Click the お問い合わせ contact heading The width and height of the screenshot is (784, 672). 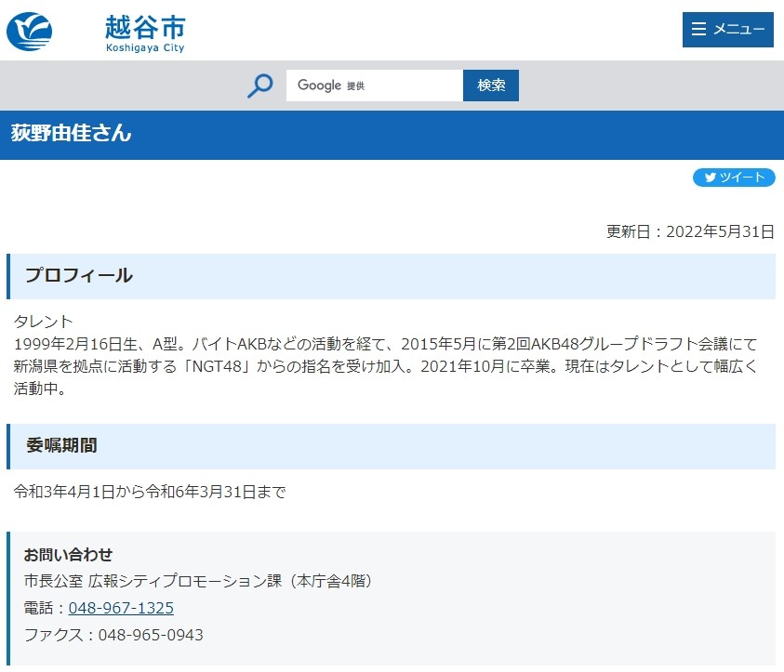68,555
